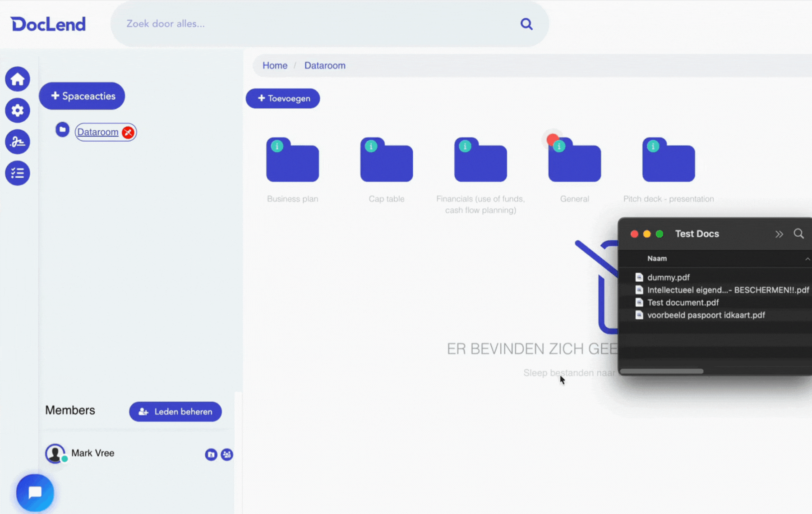812x514 pixels.
Task: Close the Test Docs window
Action: (x=634, y=234)
